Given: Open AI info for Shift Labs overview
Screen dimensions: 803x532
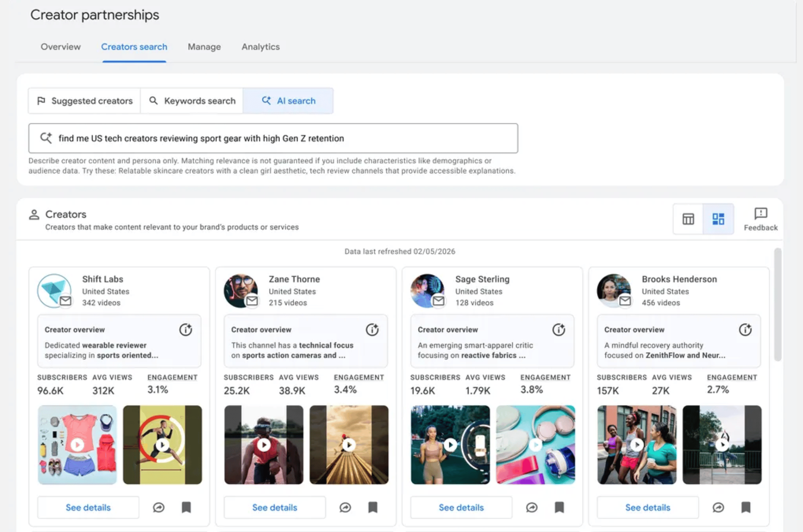Looking at the screenshot, I should 186,329.
